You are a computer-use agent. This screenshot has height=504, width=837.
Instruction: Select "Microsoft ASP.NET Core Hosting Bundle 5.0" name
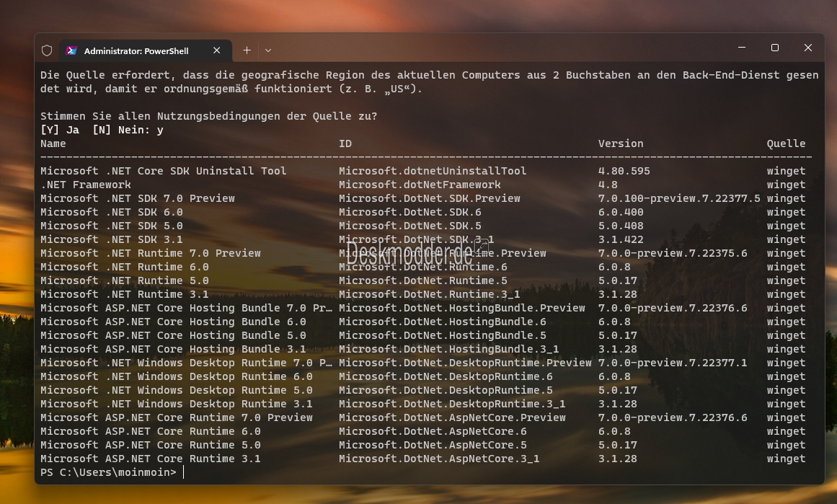[174, 336]
